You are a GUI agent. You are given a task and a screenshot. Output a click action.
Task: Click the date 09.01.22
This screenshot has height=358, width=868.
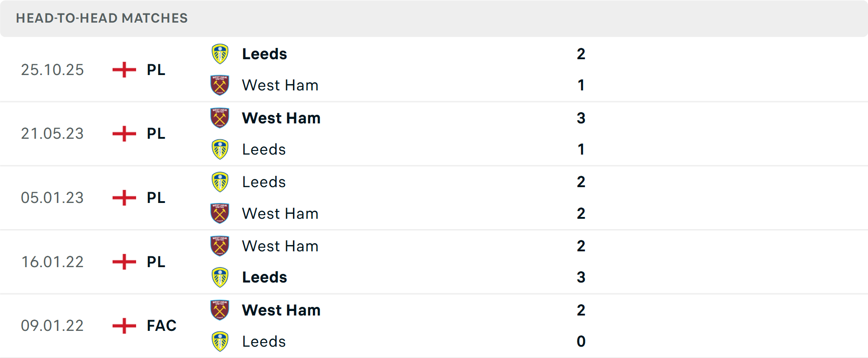52,325
